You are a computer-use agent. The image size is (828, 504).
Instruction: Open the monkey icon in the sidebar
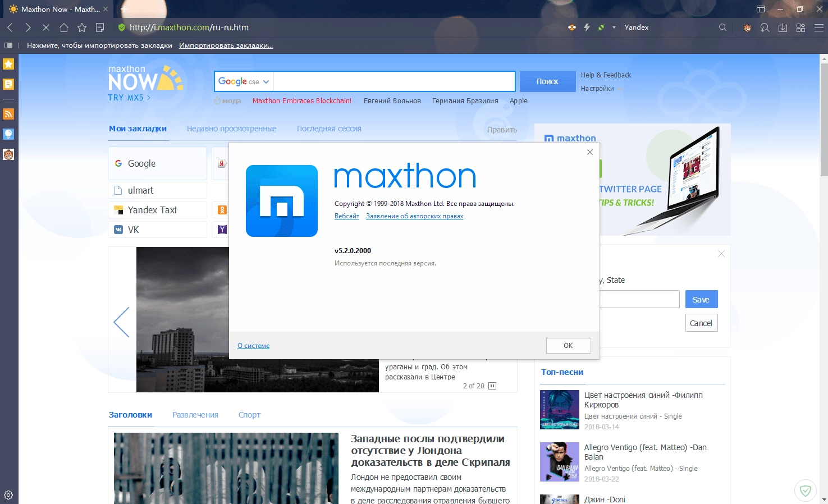pyautogui.click(x=8, y=154)
